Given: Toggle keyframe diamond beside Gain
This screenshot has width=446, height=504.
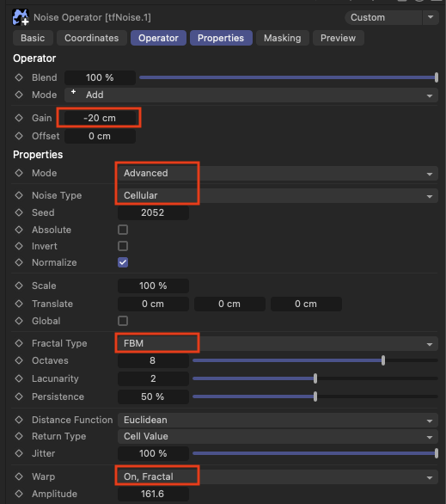Looking at the screenshot, I should click(x=19, y=118).
